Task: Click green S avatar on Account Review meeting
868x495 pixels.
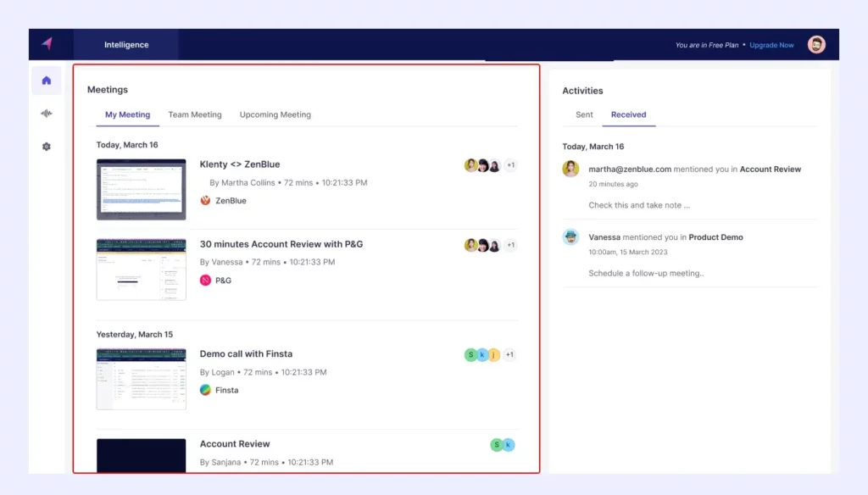Action: click(x=497, y=445)
